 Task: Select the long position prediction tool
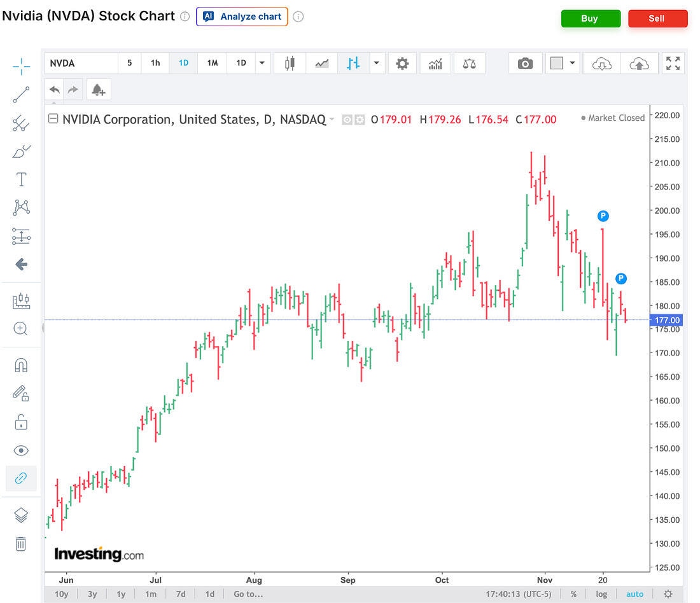pyautogui.click(x=21, y=236)
